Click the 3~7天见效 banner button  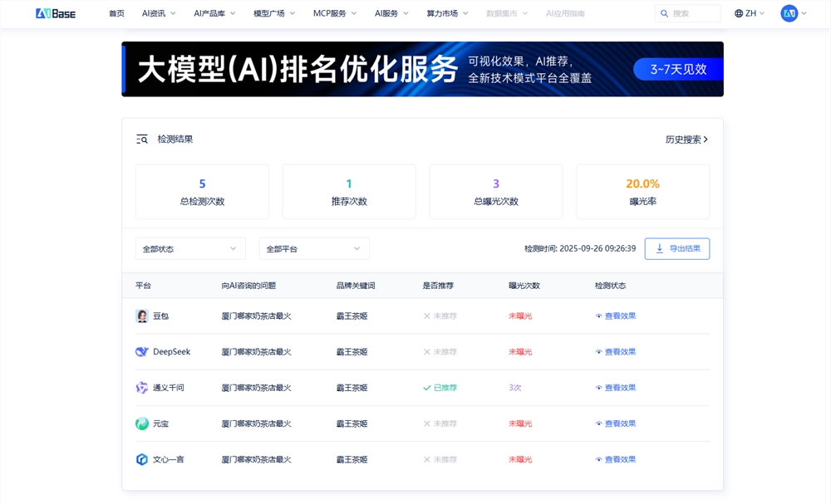pyautogui.click(x=678, y=70)
